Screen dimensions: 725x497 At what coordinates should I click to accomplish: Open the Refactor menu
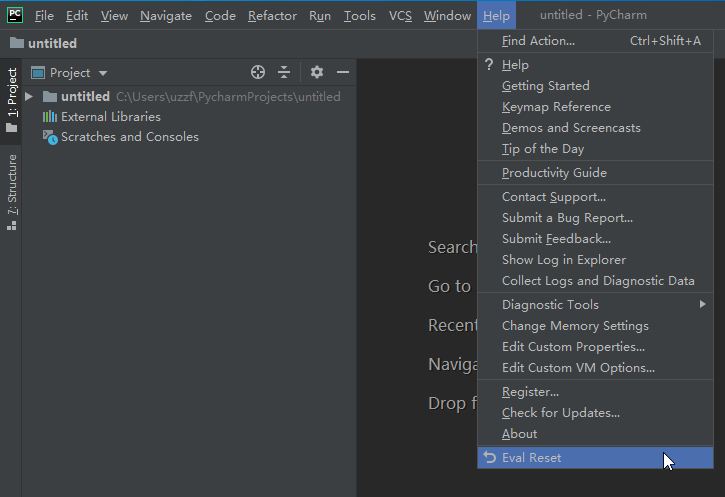click(272, 16)
